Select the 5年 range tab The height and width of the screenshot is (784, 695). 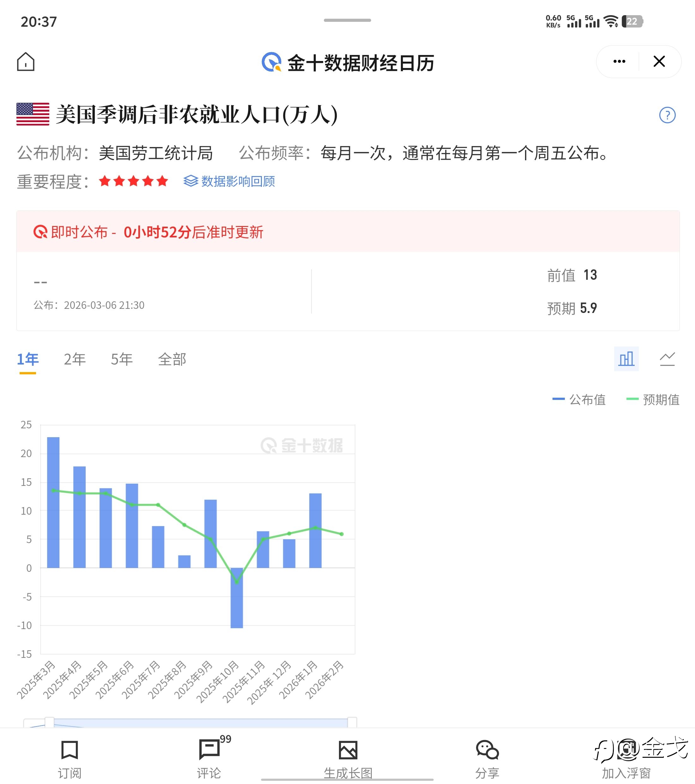click(x=122, y=359)
